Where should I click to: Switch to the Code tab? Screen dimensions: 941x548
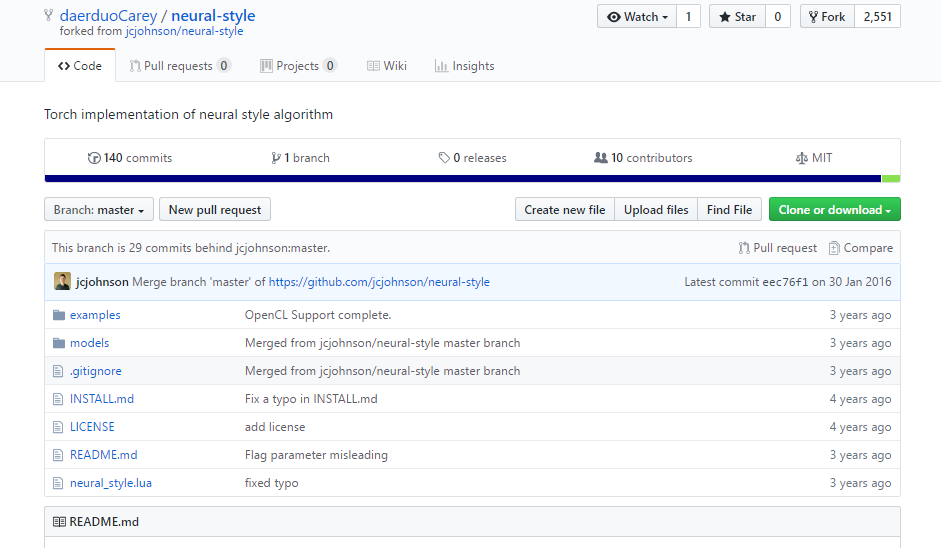tap(80, 66)
